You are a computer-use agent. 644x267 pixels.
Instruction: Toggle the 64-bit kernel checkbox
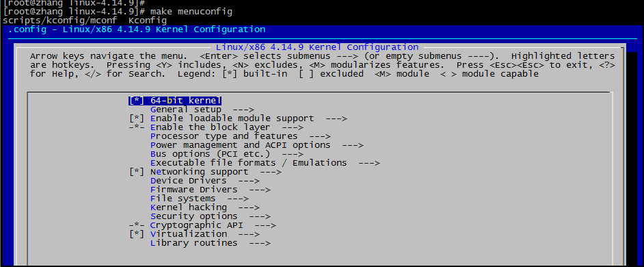coord(136,101)
